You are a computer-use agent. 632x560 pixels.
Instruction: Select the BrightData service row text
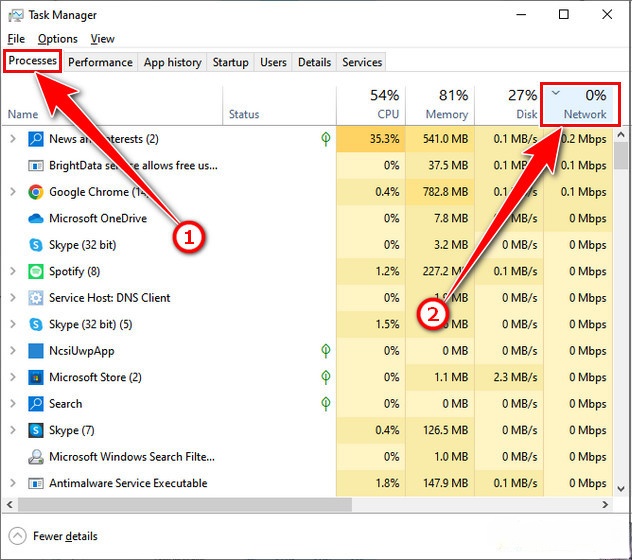click(133, 166)
